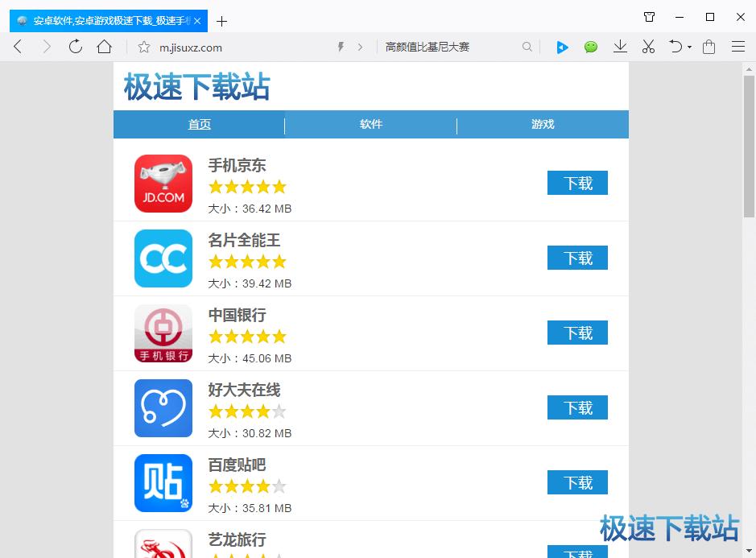Click the blue flash play icon
This screenshot has width=756, height=558.
[562, 47]
